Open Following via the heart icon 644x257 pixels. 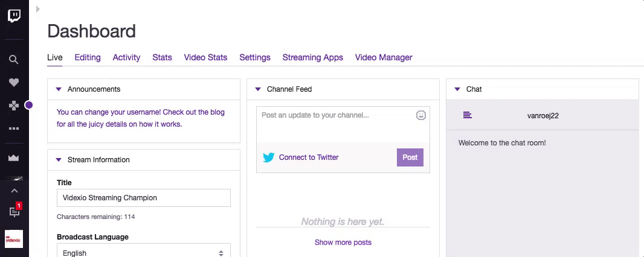click(14, 82)
